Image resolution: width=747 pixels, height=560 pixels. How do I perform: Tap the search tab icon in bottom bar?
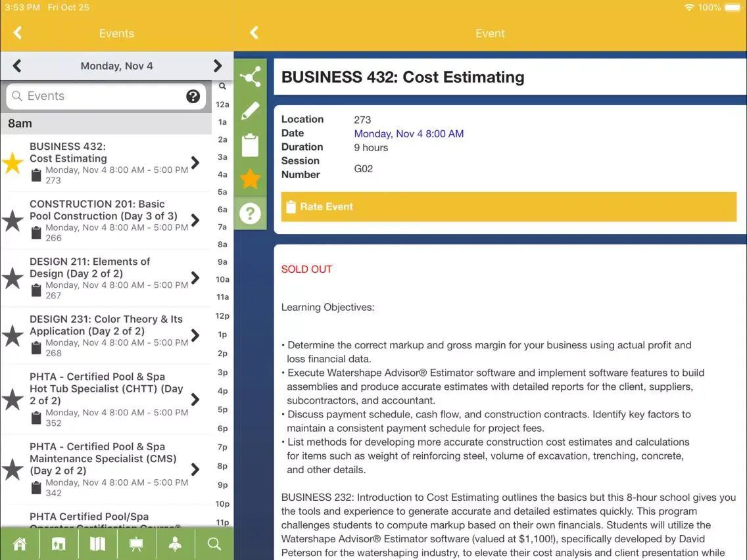(214, 544)
